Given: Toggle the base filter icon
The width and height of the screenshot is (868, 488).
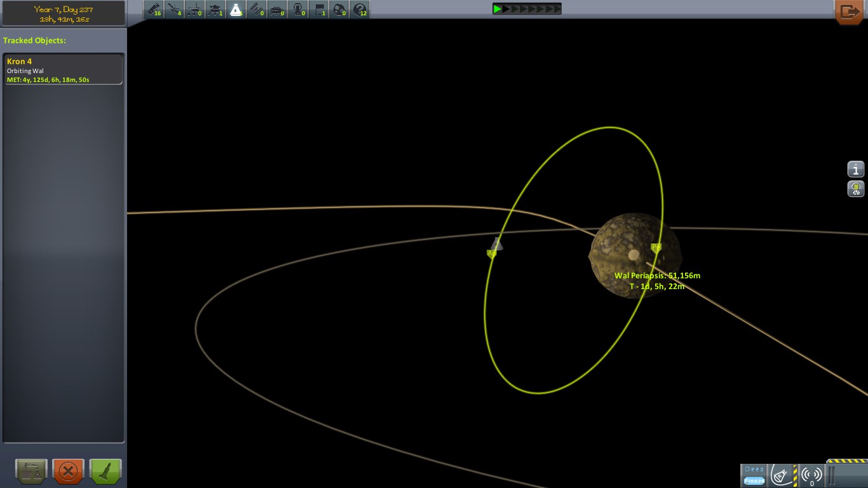Looking at the screenshot, I should coord(277,10).
